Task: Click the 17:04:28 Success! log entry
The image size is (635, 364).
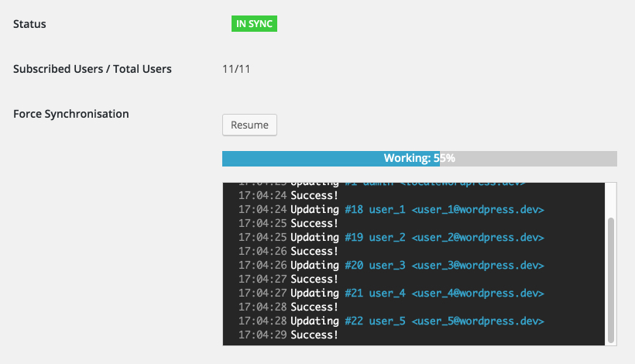Action: [288, 307]
